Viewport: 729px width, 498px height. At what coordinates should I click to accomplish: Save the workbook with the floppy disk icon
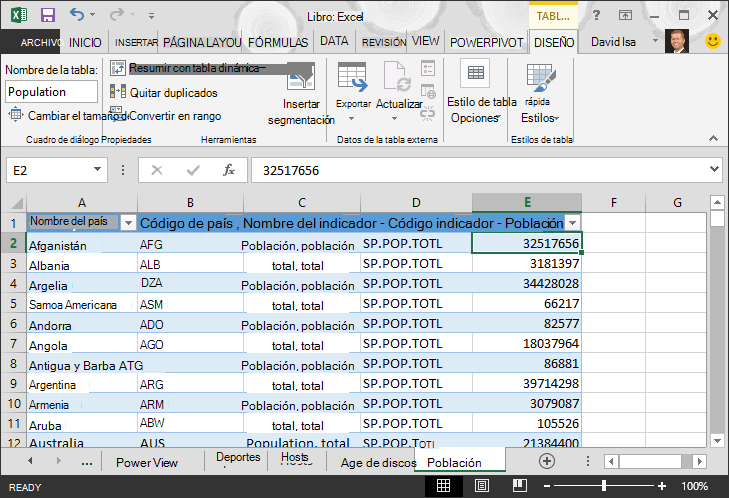pos(48,15)
